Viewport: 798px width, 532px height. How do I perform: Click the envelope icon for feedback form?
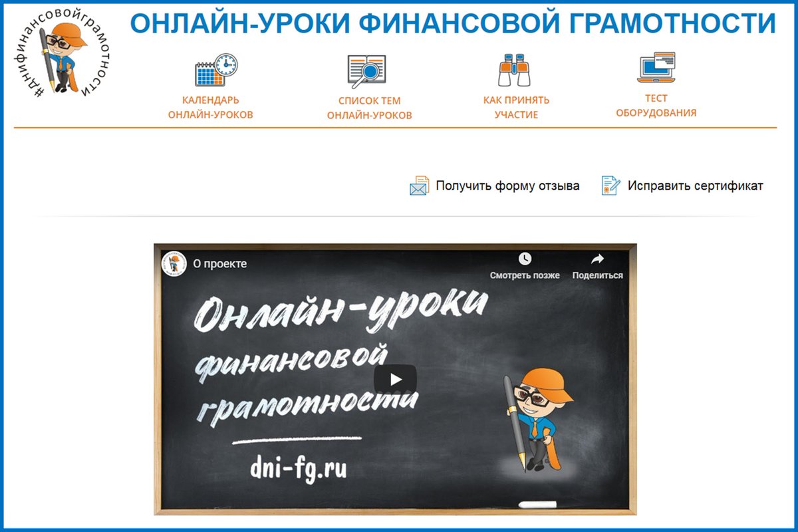(419, 186)
